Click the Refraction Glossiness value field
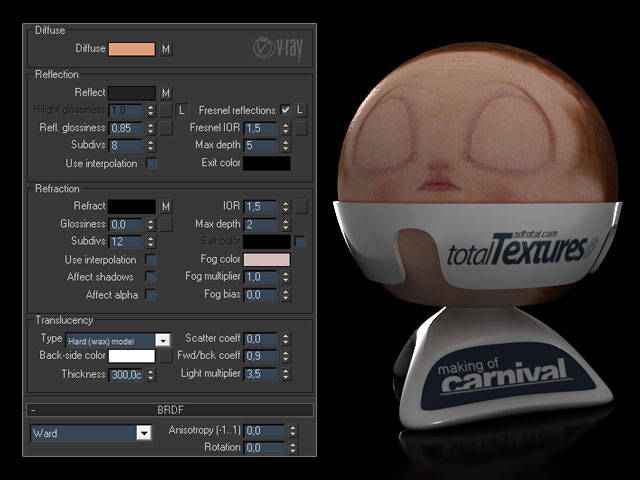Image resolution: width=640 pixels, height=480 pixels. [125, 224]
